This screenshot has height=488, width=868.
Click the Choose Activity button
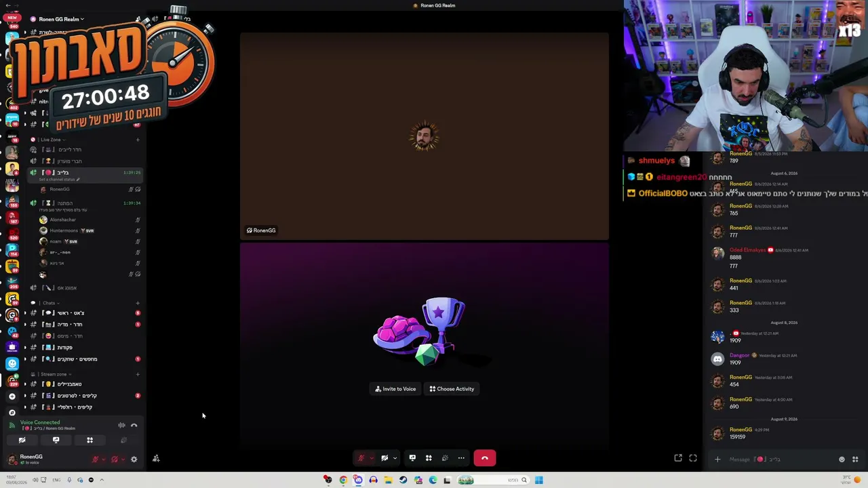click(x=452, y=389)
